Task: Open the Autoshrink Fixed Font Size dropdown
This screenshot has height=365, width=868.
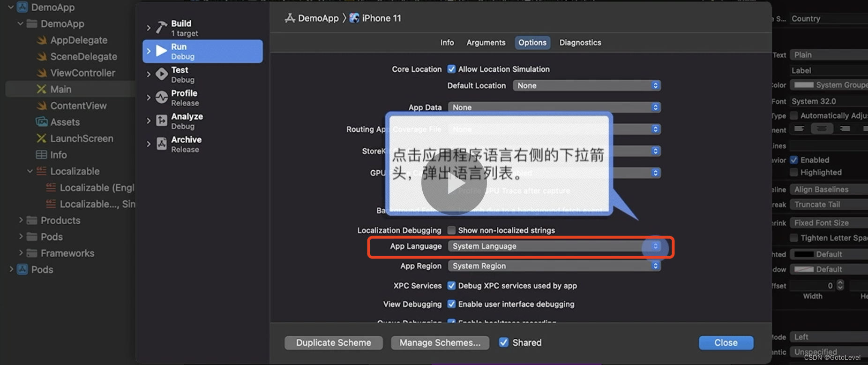Action: point(829,223)
